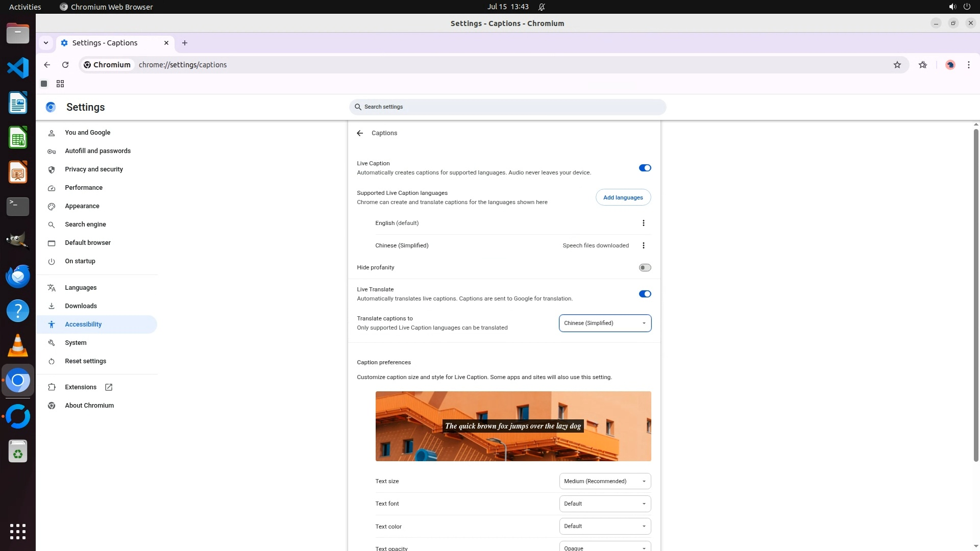
Task: Turn off the Live Translate toggle
Action: [x=645, y=294]
